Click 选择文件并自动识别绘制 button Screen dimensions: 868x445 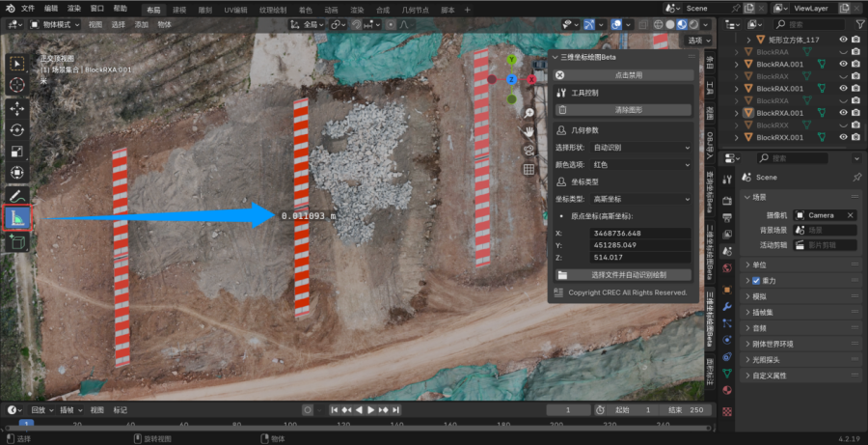click(628, 275)
